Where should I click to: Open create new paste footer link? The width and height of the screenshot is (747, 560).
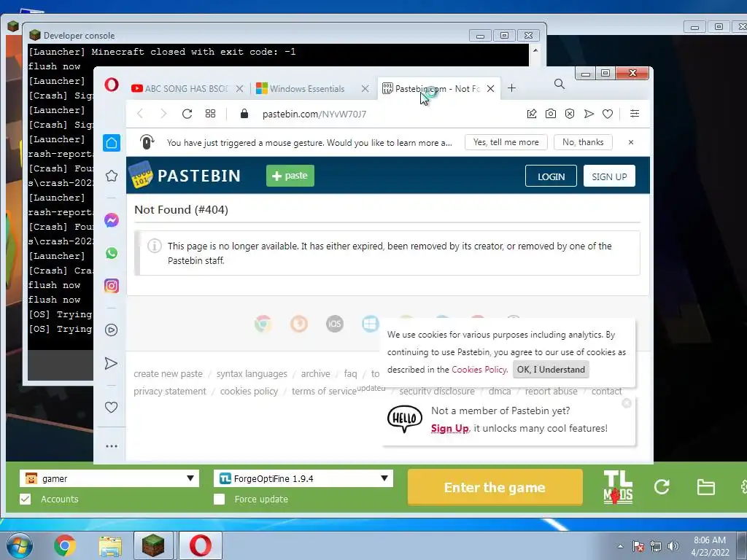point(169,374)
